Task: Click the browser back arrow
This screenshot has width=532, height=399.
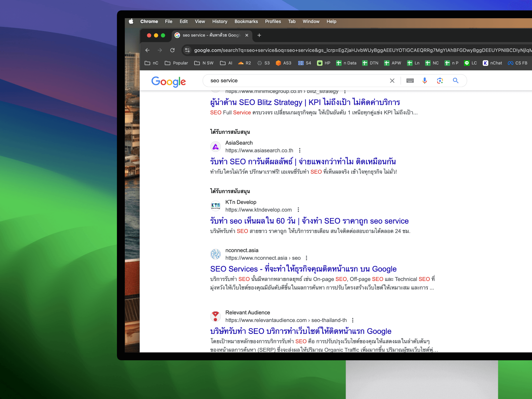Action: (x=147, y=50)
